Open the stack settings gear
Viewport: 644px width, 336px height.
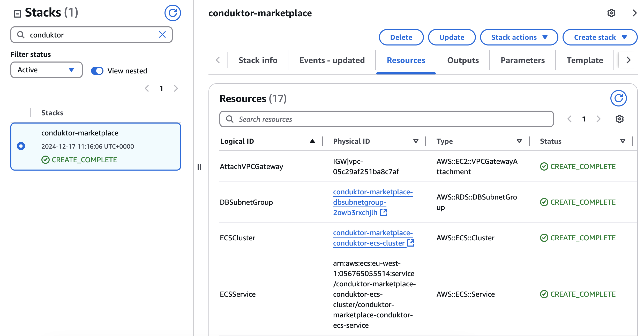click(x=611, y=13)
